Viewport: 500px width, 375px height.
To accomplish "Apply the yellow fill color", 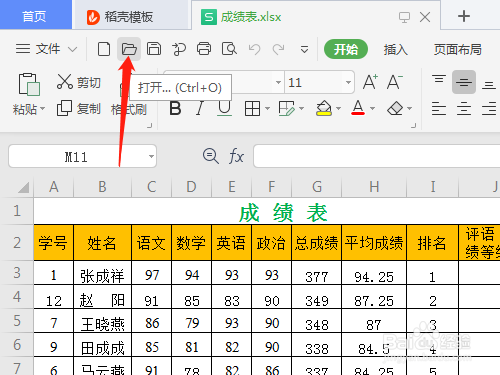I will click(x=324, y=108).
